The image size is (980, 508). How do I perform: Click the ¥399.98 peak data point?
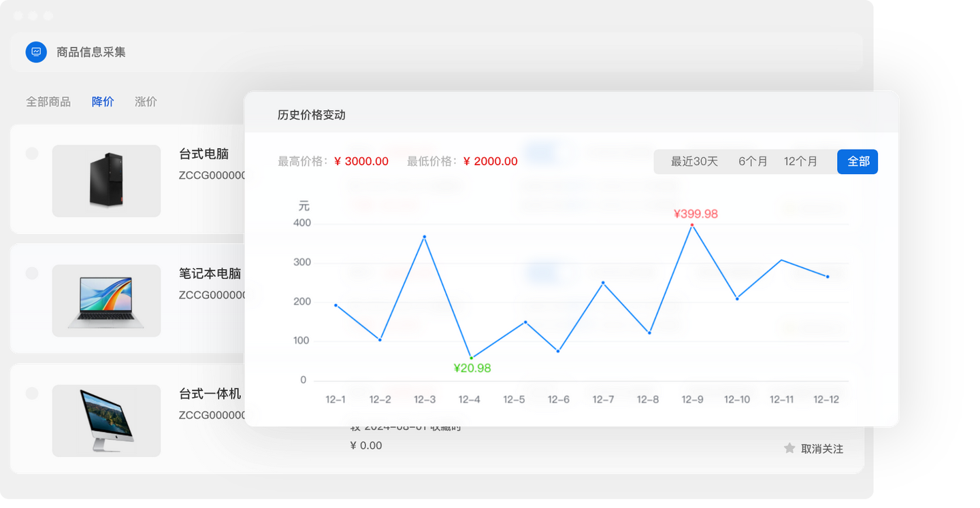point(692,225)
